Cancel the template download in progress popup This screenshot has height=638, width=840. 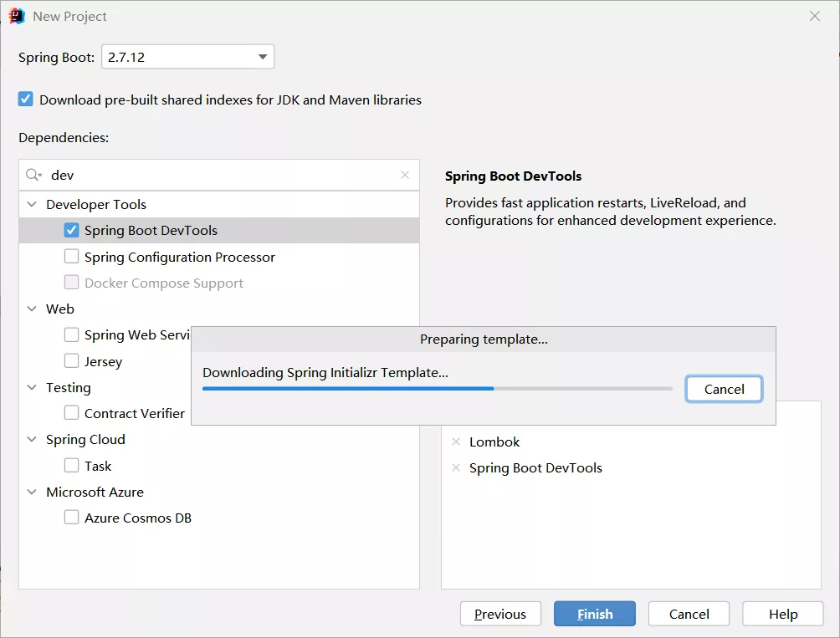(x=724, y=389)
